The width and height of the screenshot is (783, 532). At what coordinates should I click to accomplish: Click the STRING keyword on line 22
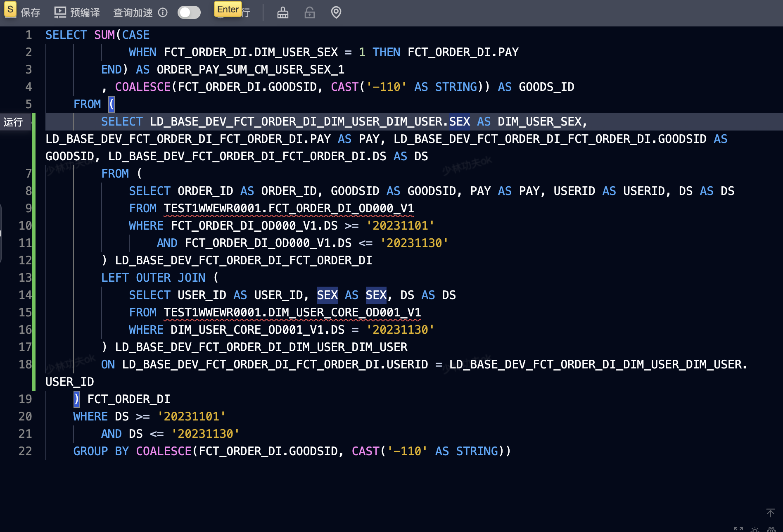[477, 451]
